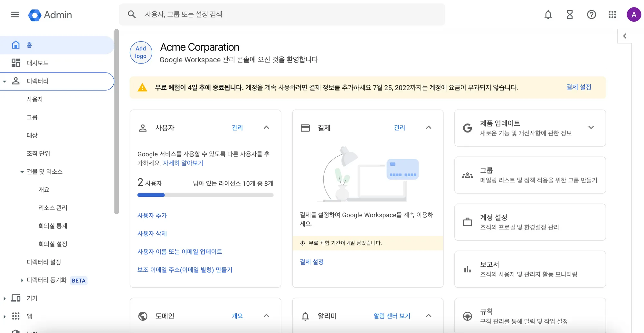Expand the 제품 업데이트 card chevron
Image resolution: width=644 pixels, height=333 pixels.
[x=591, y=127]
